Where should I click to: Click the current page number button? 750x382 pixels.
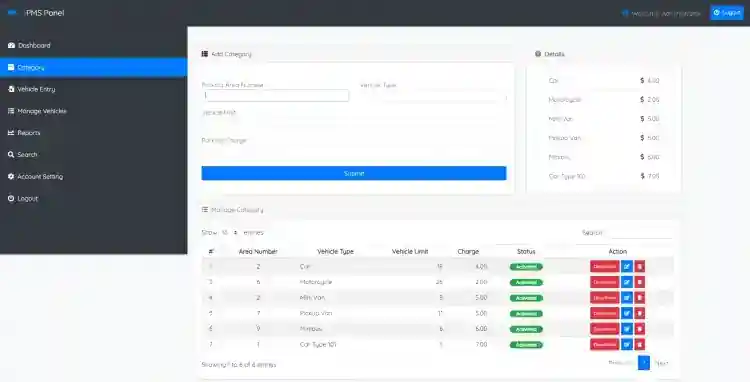(644, 363)
